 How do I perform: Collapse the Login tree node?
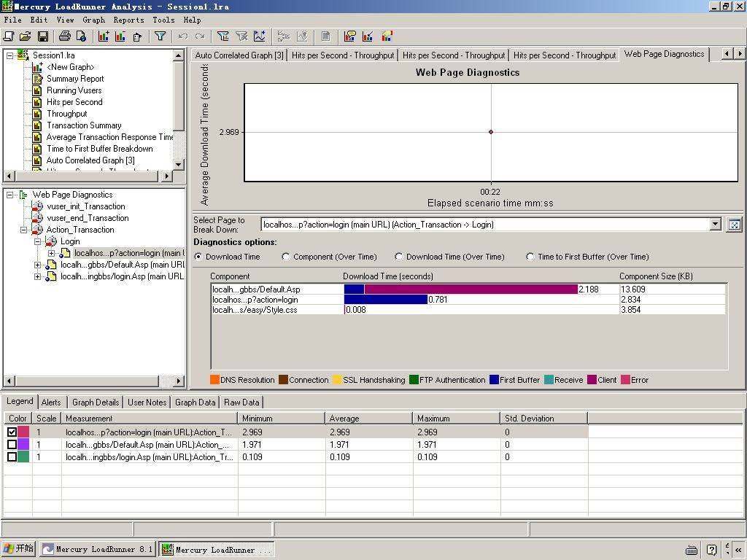tap(37, 241)
